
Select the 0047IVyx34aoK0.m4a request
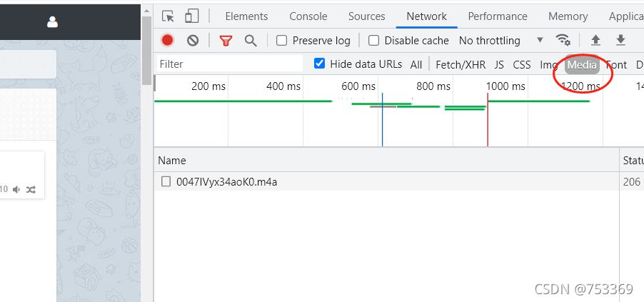pyautogui.click(x=227, y=181)
